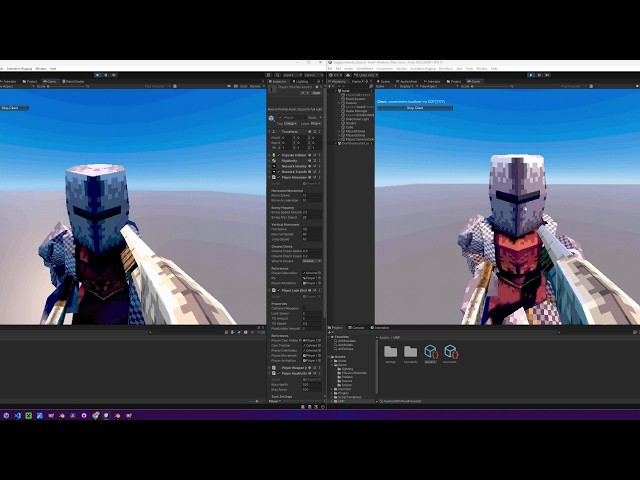Click Play button in right Unity editor
The image size is (640, 480).
point(531,75)
